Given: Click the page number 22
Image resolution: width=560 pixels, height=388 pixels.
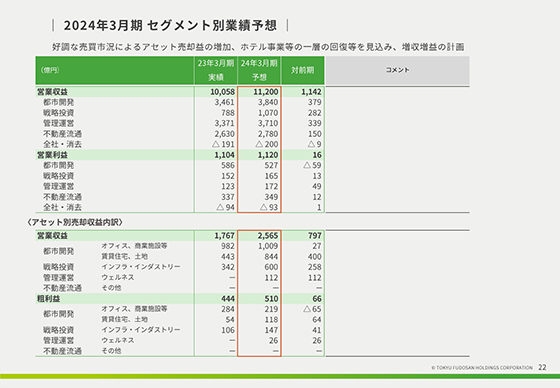Looking at the screenshot, I should 542,367.
